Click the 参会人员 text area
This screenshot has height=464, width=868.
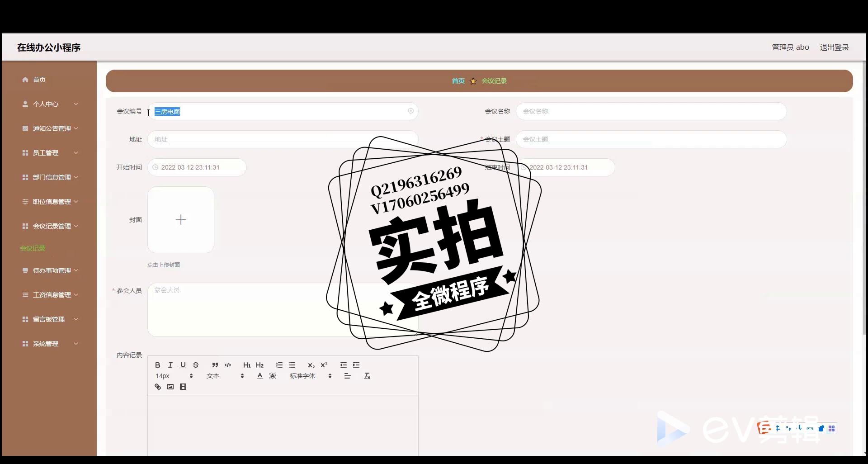tap(283, 310)
